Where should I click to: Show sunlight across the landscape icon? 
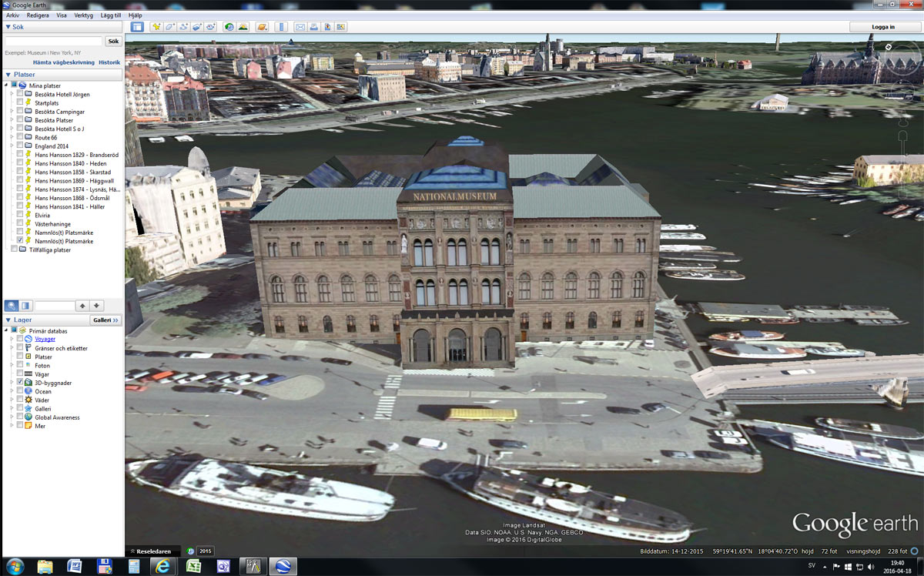243,27
